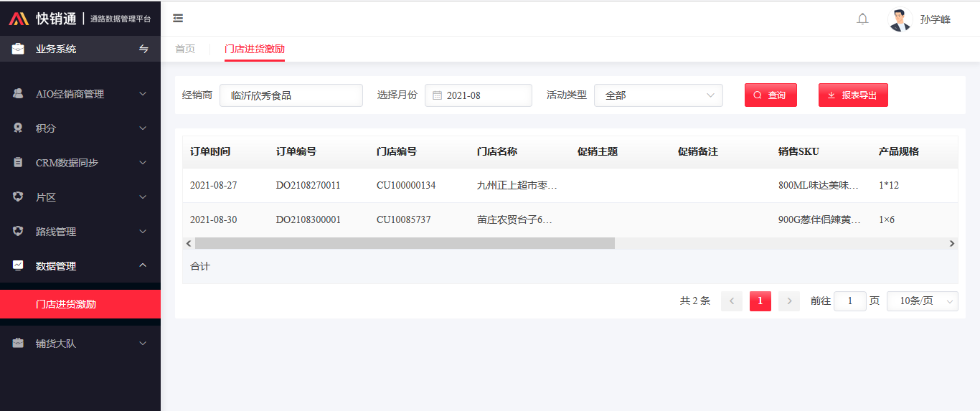Switch to the 首页 tab
980x411 pixels.
(185, 49)
